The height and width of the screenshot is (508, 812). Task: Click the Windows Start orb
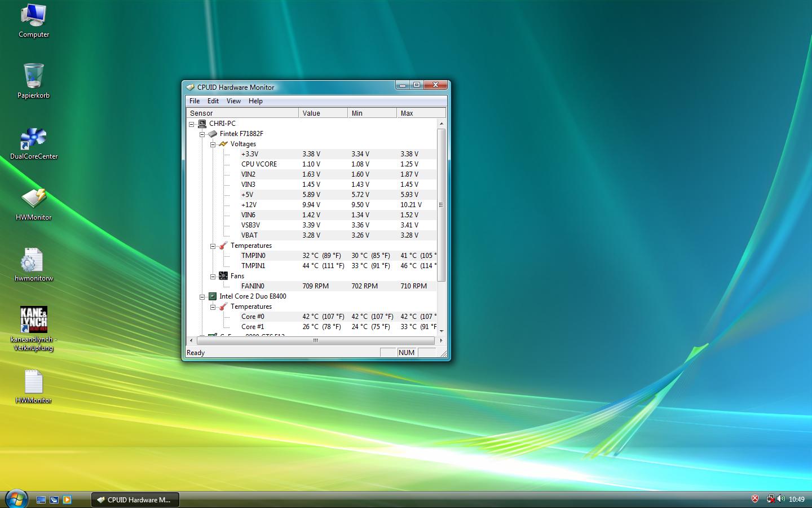(16, 499)
